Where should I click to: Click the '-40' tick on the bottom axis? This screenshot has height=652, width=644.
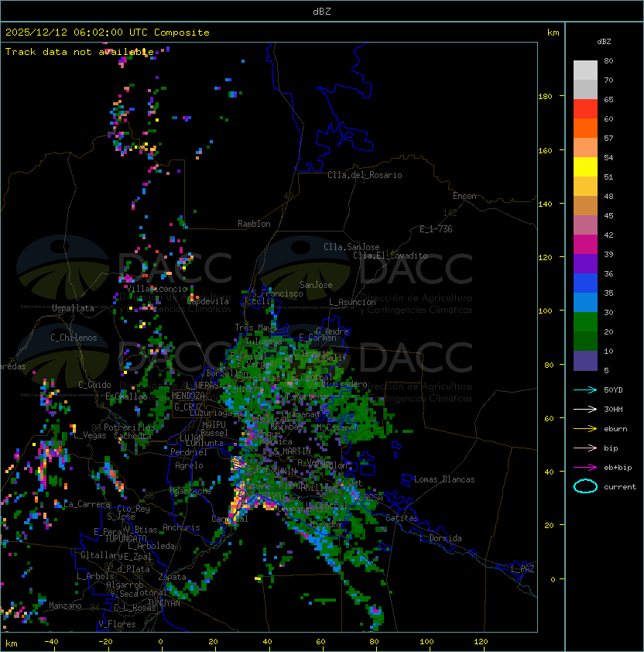pos(52,642)
